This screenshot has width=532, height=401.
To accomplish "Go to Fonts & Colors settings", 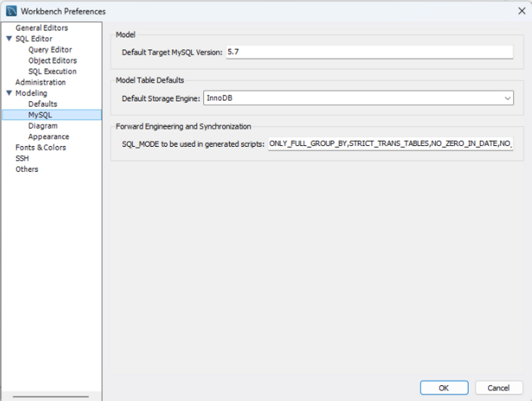I will tap(41, 148).
